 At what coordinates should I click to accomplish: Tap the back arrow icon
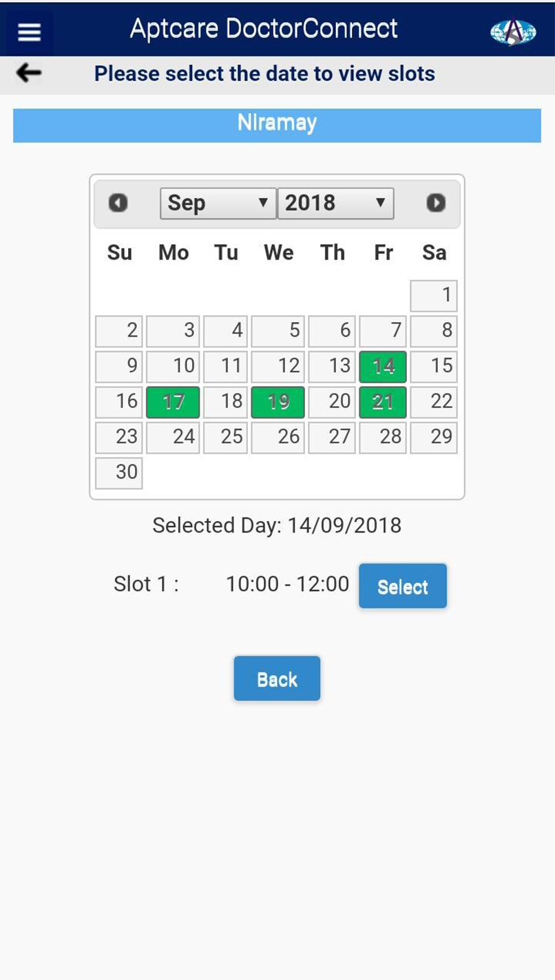click(29, 72)
